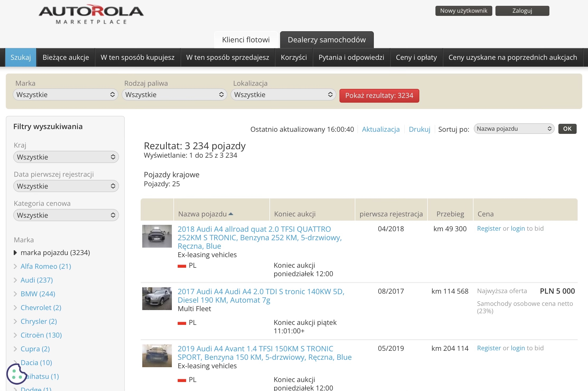Expand the marka pojazdu tree triangle

15,253
